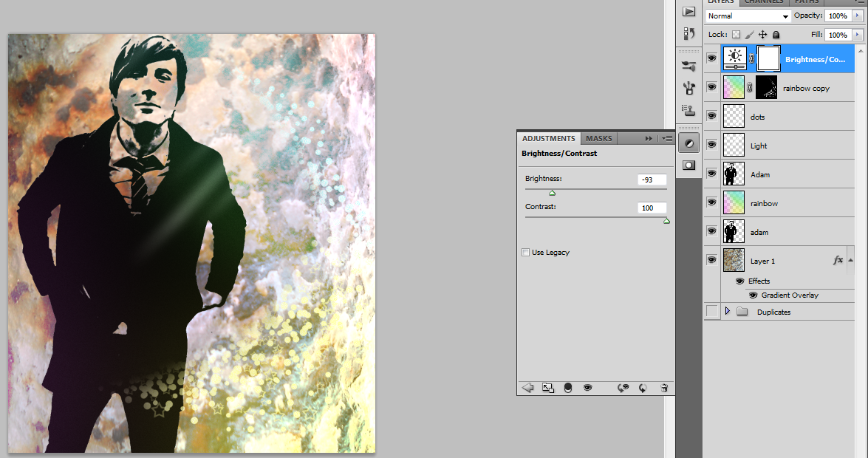Click the Duplicates group folder icon
Viewport: 868px width, 458px height.
[742, 311]
